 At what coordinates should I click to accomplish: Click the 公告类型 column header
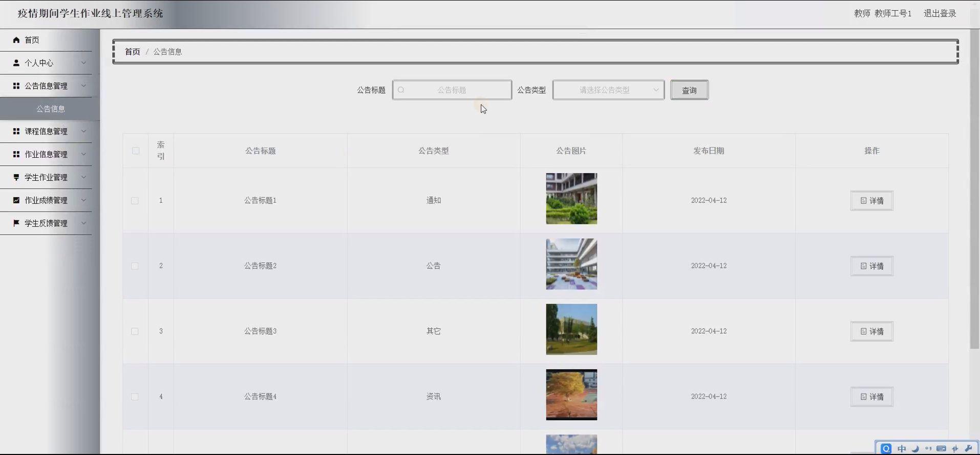click(x=434, y=151)
